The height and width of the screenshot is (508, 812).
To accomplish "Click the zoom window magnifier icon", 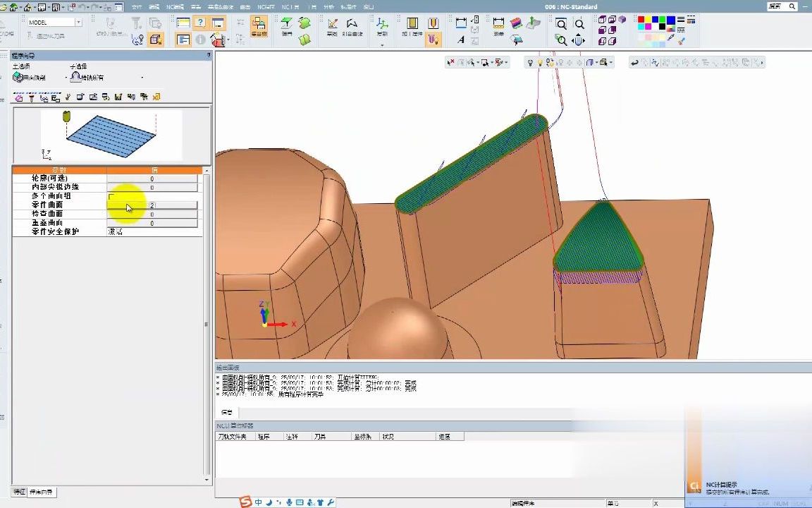I will tap(561, 24).
